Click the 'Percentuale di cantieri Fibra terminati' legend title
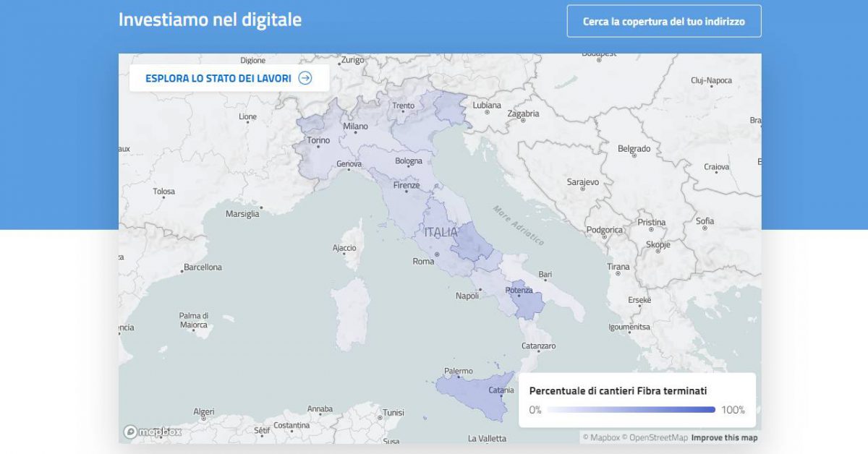This screenshot has height=454, width=868. [618, 390]
